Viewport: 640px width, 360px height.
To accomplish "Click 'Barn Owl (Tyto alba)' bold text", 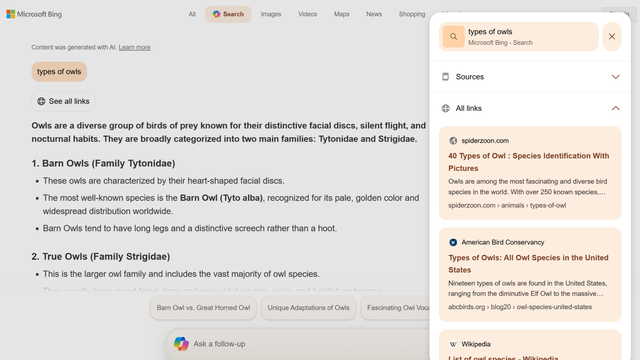I will click(x=221, y=198).
